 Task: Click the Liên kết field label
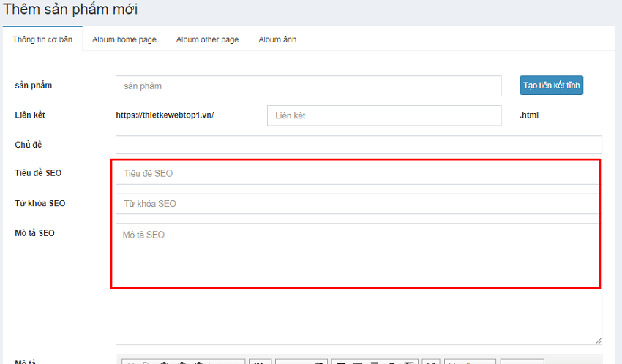[29, 115]
